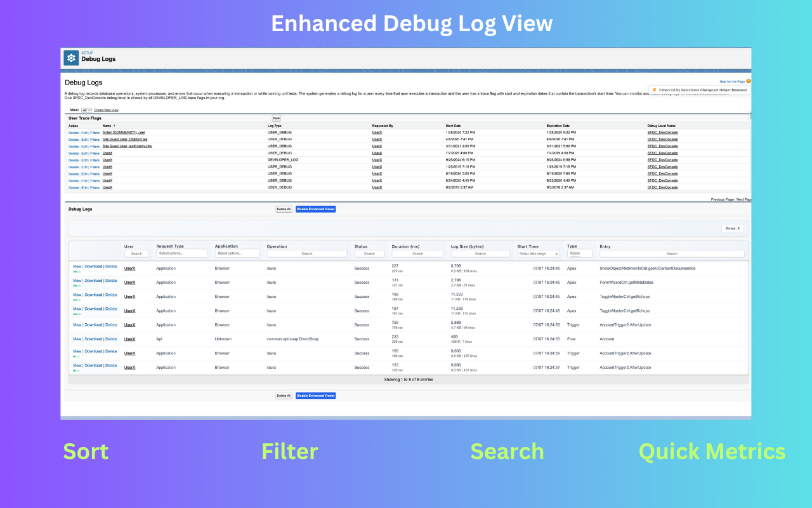Delete the 11,233 byte ToggleMasterCtrl log
812x508 pixels.
point(111,295)
